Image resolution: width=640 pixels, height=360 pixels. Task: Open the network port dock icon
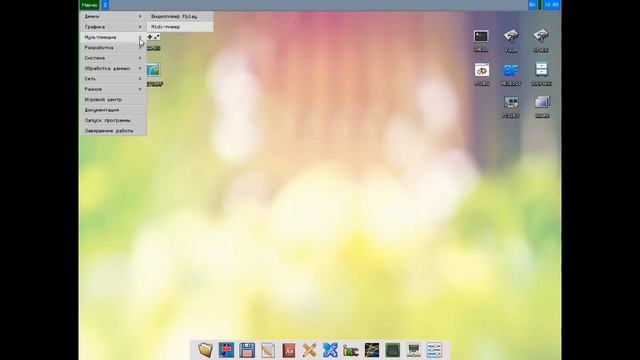coord(413,350)
